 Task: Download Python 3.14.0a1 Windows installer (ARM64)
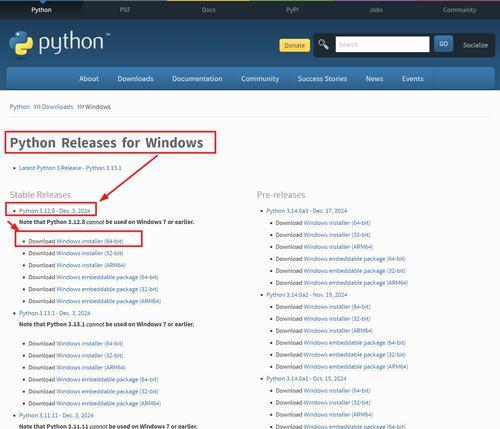pyautogui.click(x=338, y=415)
